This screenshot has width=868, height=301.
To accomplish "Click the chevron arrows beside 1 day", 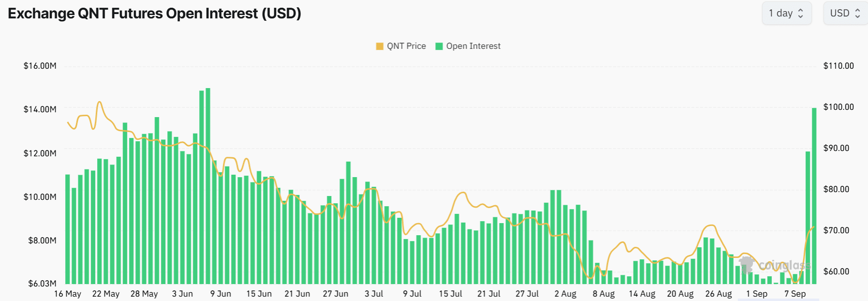I will click(x=801, y=14).
